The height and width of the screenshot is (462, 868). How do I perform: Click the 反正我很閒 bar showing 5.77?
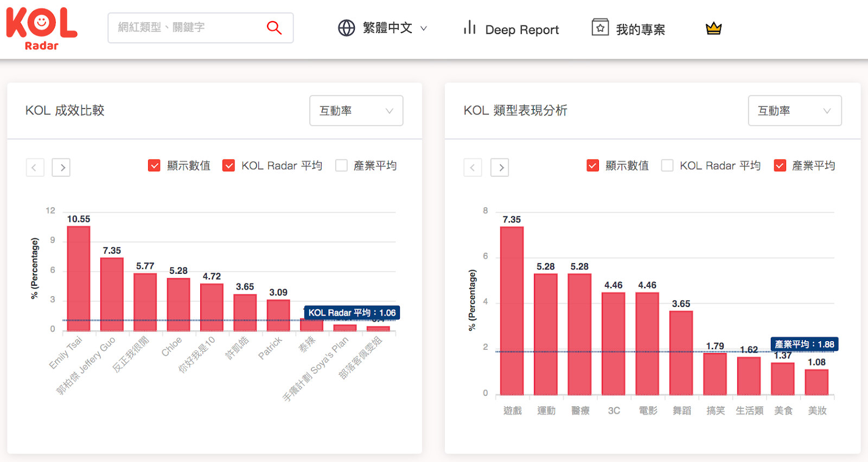coord(145,302)
